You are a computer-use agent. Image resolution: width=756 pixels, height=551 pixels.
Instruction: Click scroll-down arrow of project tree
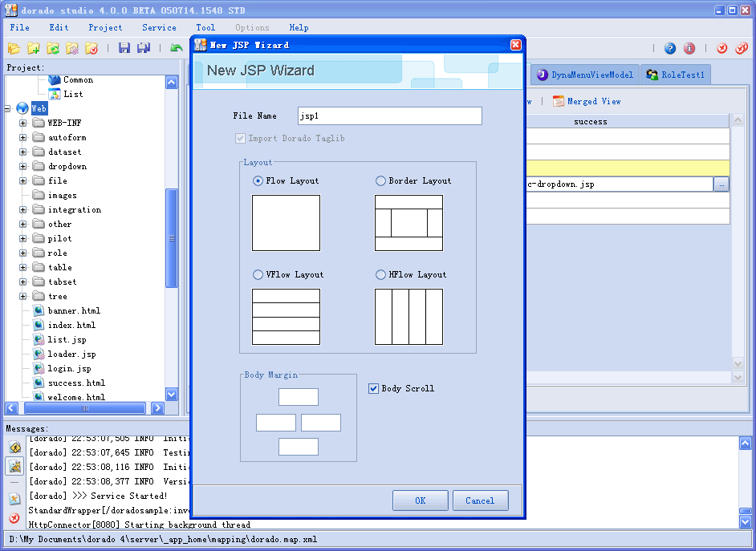coord(172,395)
